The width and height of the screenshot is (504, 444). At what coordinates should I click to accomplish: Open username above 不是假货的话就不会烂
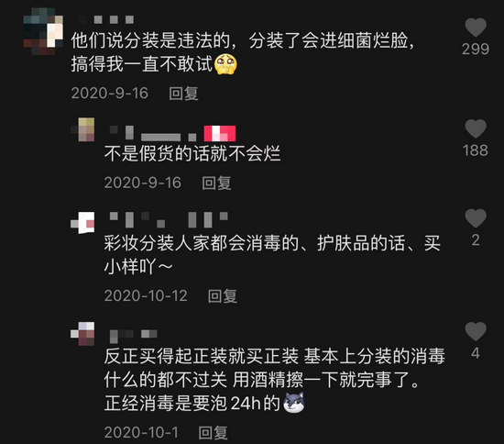[x=153, y=133]
